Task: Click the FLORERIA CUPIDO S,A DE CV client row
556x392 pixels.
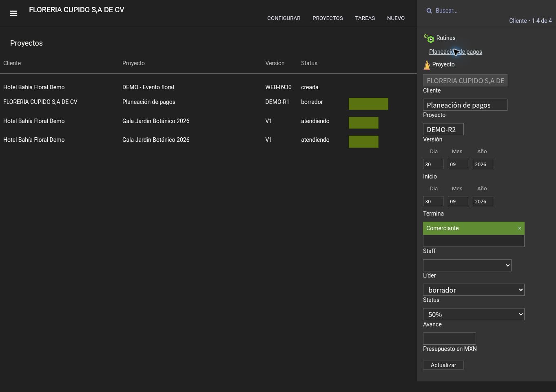Action: click(40, 102)
